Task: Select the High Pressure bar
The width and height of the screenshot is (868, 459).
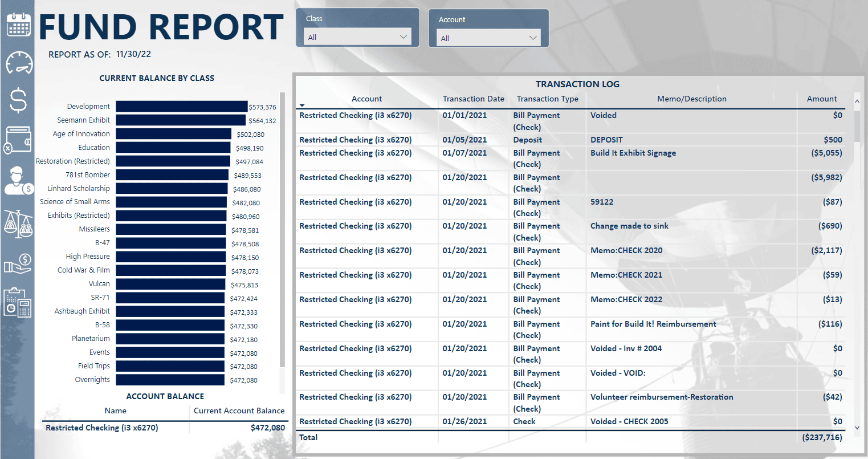Action: (171, 257)
